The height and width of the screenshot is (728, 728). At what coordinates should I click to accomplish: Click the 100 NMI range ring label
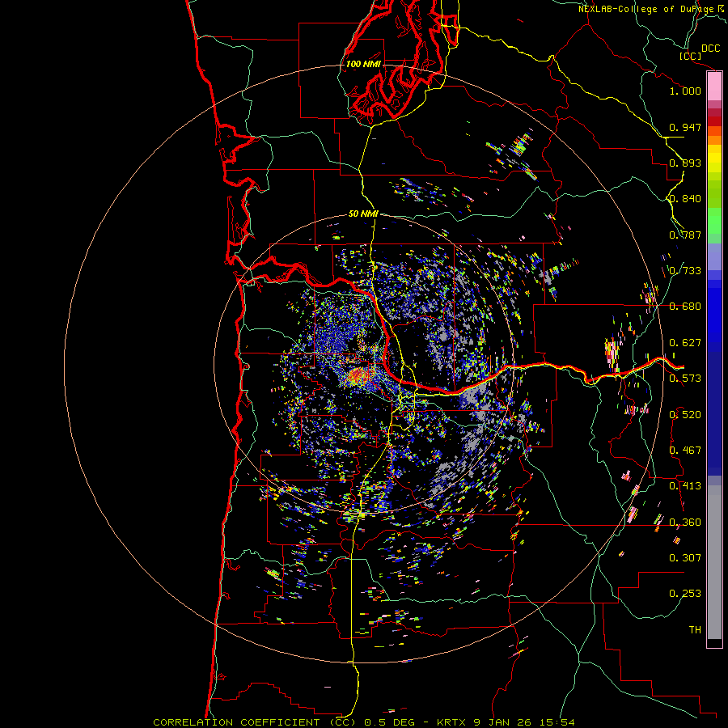click(x=363, y=64)
